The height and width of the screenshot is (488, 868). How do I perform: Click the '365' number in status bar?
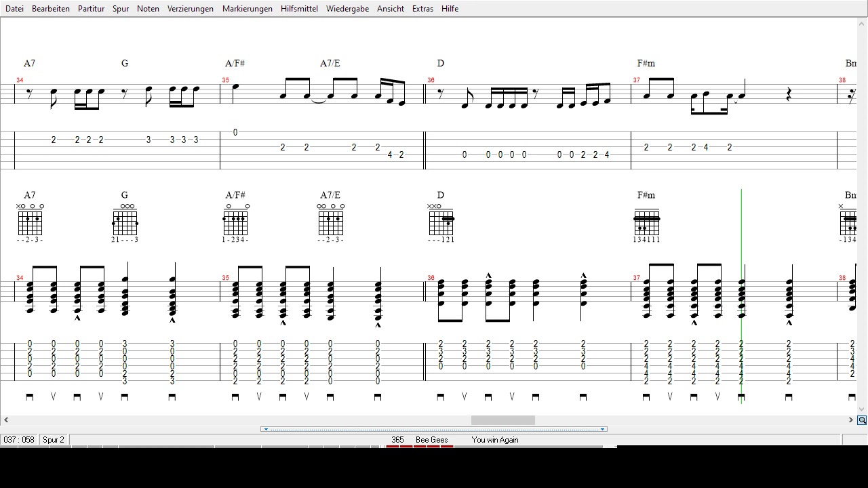coord(397,440)
